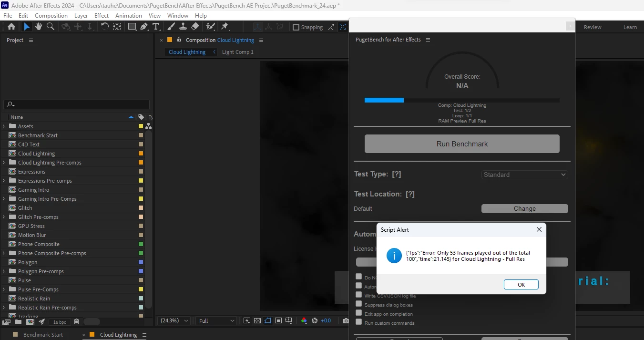Viewport: 644px width, 340px height.
Task: Open the Effect menu
Action: pos(102,16)
